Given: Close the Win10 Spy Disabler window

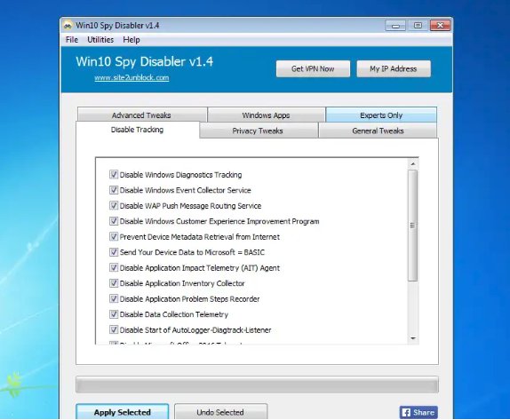Looking at the screenshot, I should [x=440, y=26].
